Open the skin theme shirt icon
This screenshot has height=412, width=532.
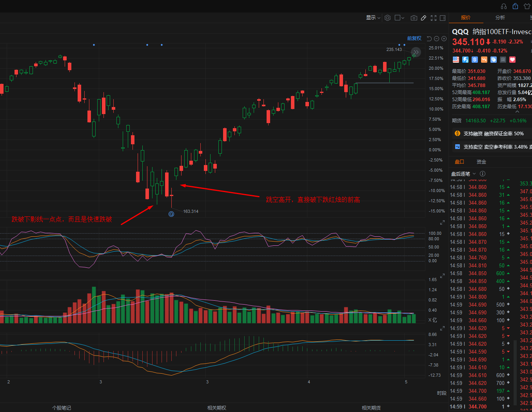527,6
